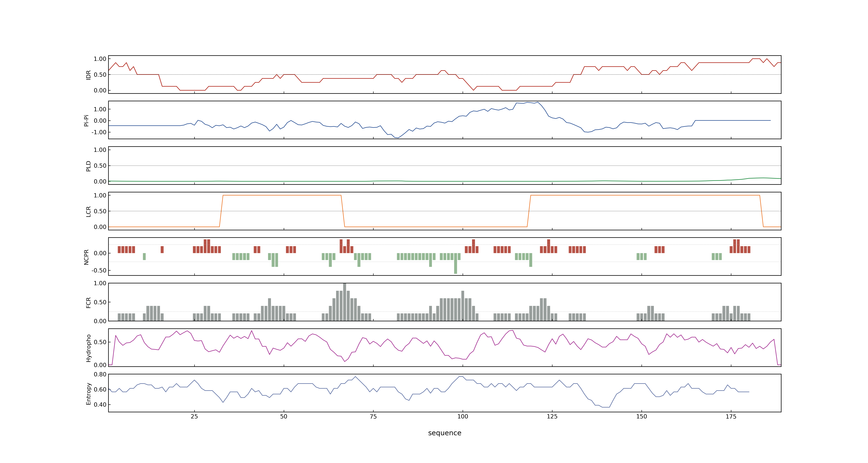
Task: Click the 0.50 tick on LCR axis
Action: click(100, 211)
